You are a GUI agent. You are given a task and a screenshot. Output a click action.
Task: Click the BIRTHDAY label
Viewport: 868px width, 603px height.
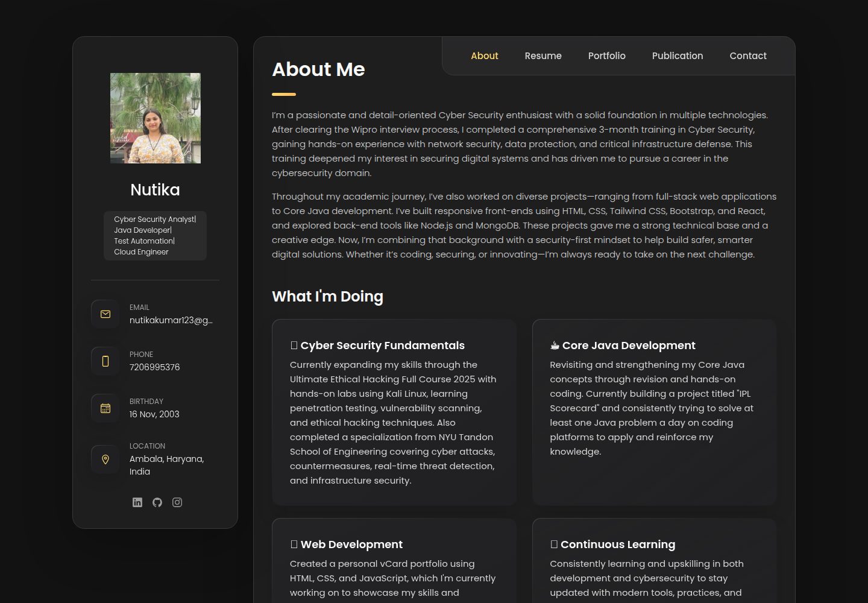point(146,402)
